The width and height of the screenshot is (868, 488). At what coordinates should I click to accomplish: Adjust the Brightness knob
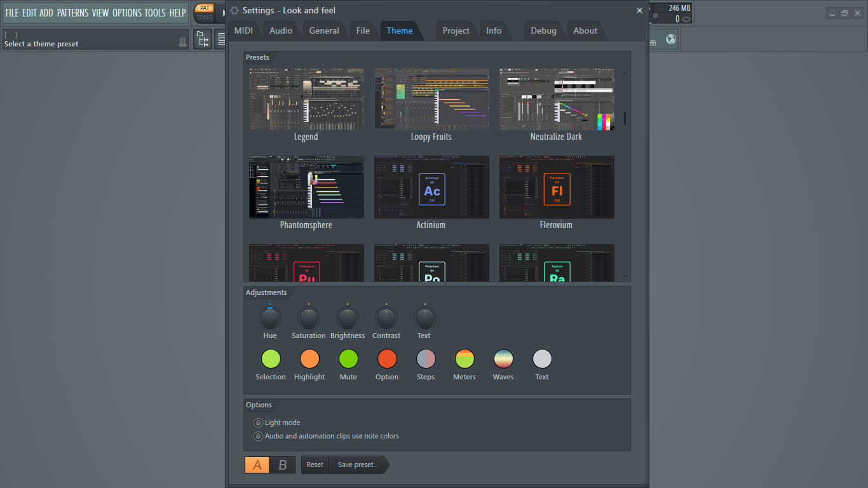(x=348, y=318)
